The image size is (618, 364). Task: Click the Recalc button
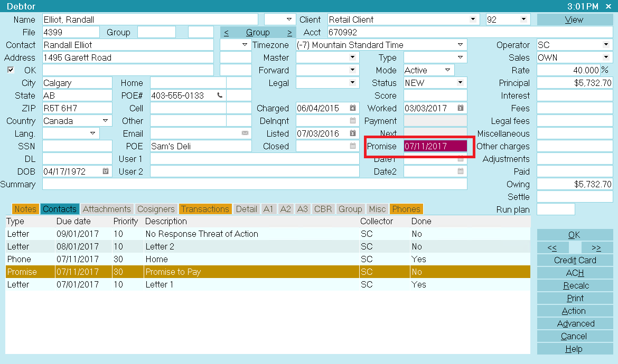click(x=575, y=285)
